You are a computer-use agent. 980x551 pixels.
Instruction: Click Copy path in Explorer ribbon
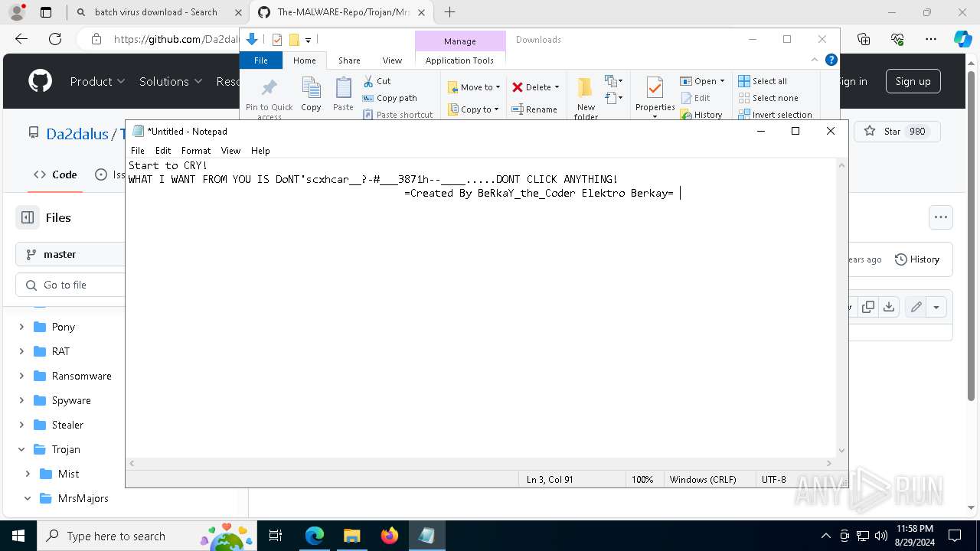tap(390, 98)
